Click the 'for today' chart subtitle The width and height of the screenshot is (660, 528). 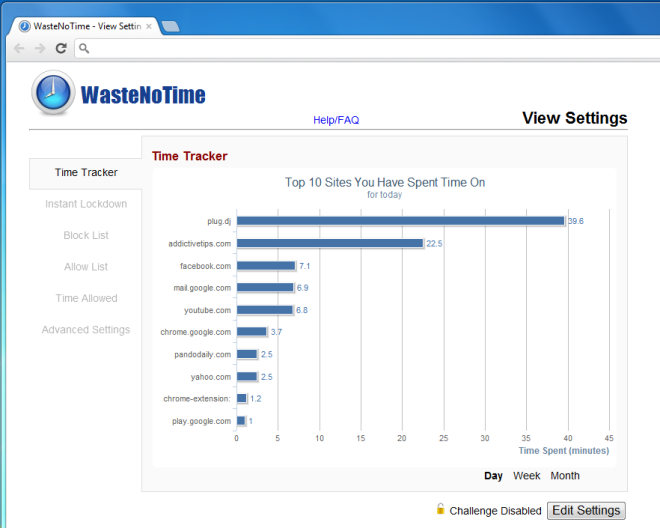point(384,195)
